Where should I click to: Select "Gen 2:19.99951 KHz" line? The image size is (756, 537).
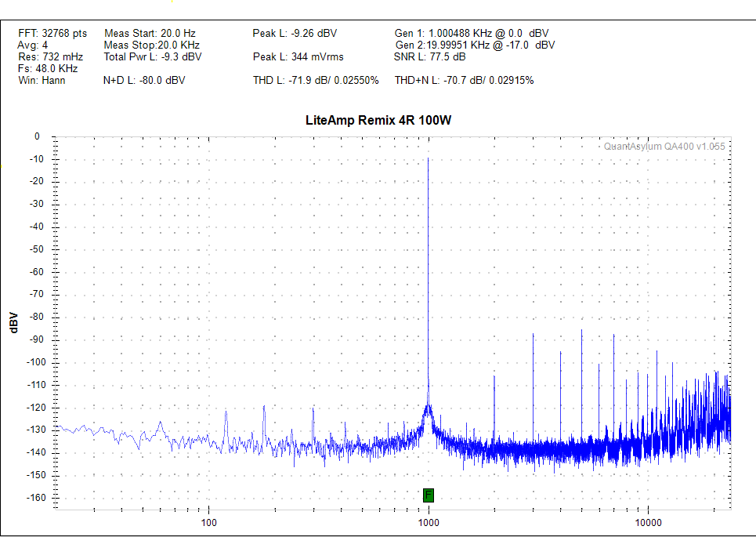475,45
